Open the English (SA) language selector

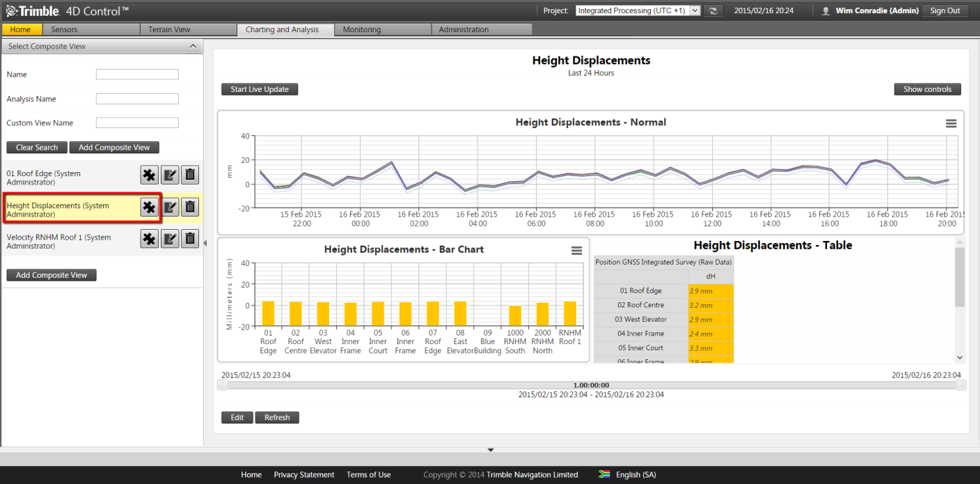pyautogui.click(x=636, y=475)
